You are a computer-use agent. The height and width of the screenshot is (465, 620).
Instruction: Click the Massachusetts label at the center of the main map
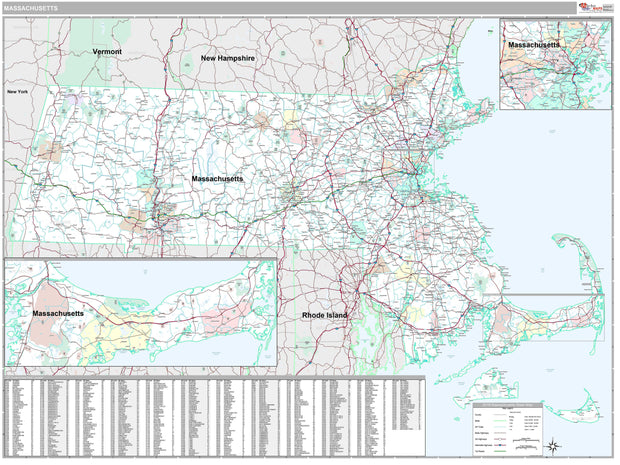[217, 179]
